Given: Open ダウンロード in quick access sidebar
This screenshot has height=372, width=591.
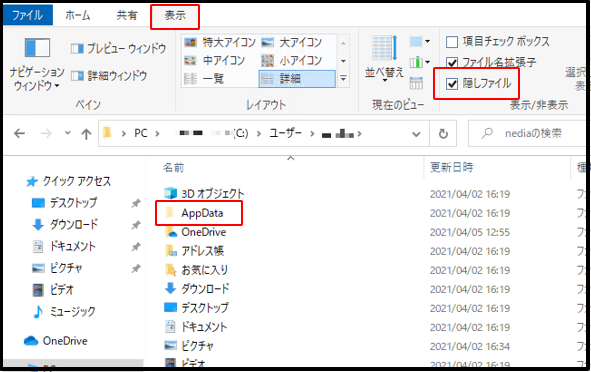Looking at the screenshot, I should tap(65, 225).
